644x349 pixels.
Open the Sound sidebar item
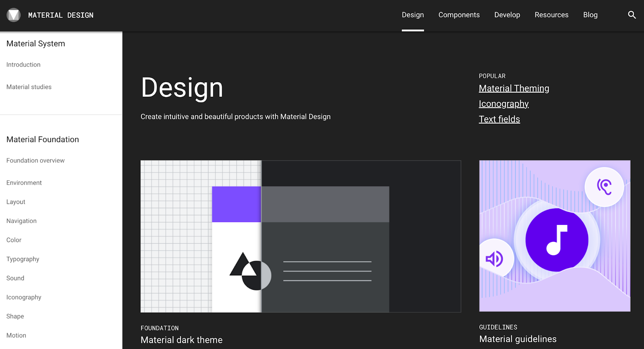(15, 278)
